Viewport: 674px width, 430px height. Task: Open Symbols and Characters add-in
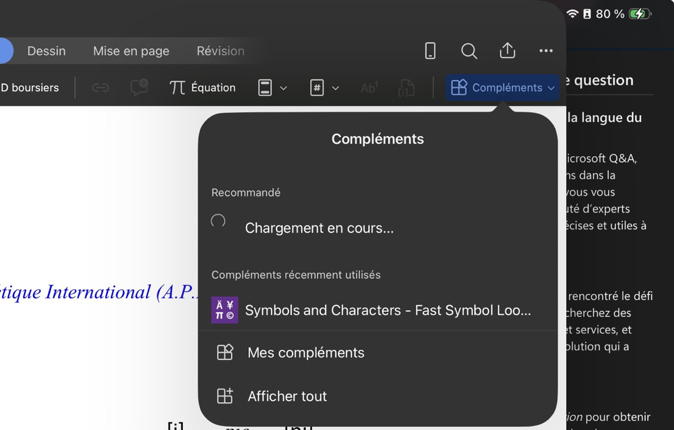(377, 310)
